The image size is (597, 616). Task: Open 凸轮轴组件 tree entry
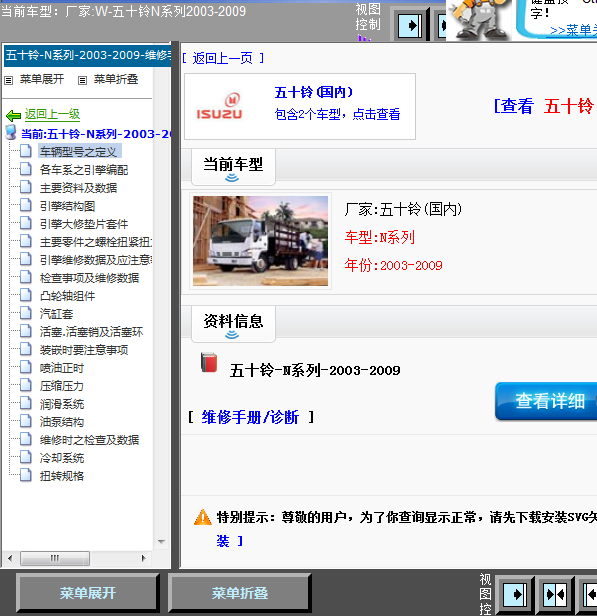click(68, 296)
